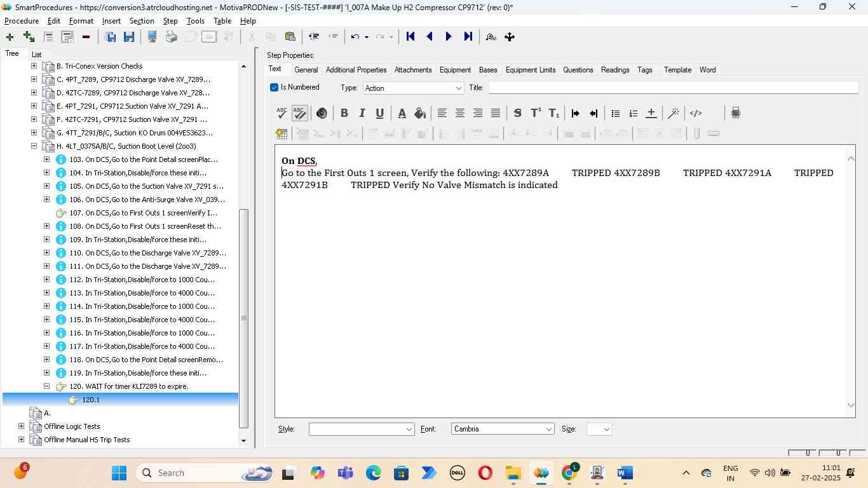This screenshot has width=868, height=488.
Task: Expand step 103 On DCS Point Detail
Action: coord(46,159)
